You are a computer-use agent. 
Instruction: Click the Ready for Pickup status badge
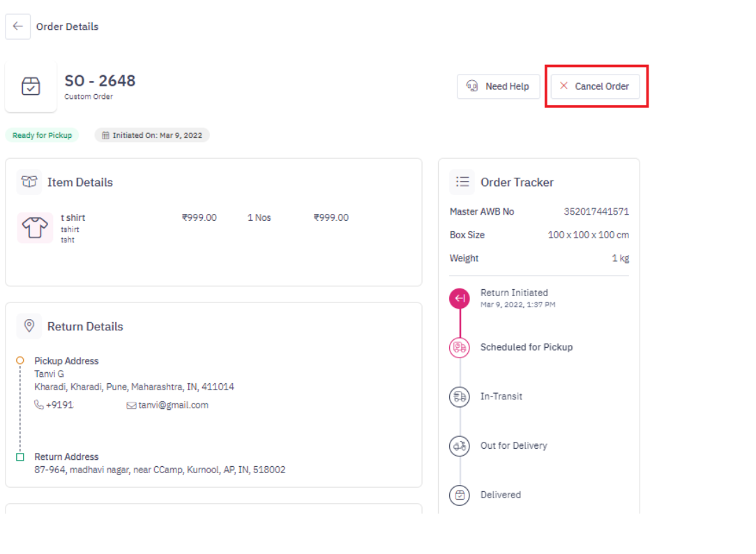click(x=42, y=135)
